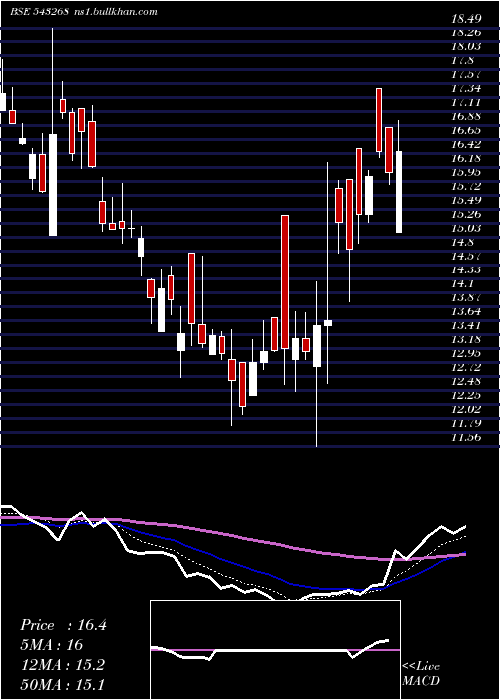The image size is (500, 700).
Task: Select the 16.18 price label
Action: pos(466,158)
